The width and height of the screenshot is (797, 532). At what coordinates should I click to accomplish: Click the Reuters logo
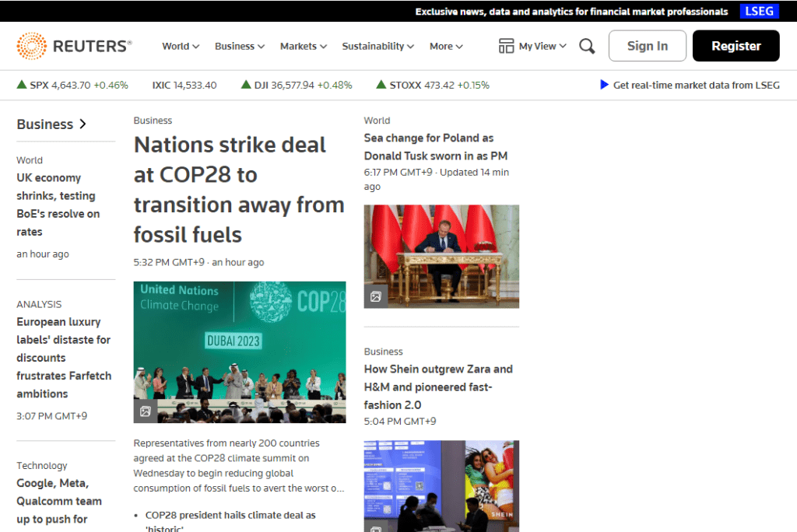point(75,46)
